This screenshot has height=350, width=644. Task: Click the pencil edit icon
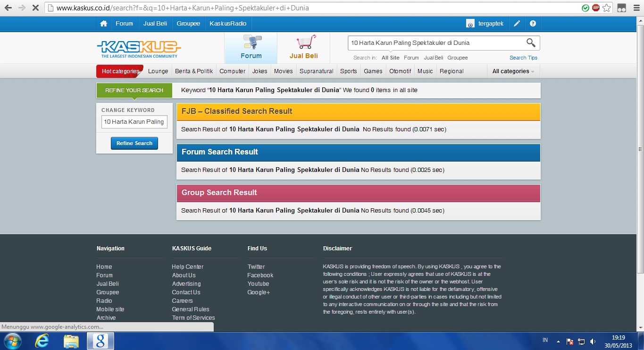point(517,24)
